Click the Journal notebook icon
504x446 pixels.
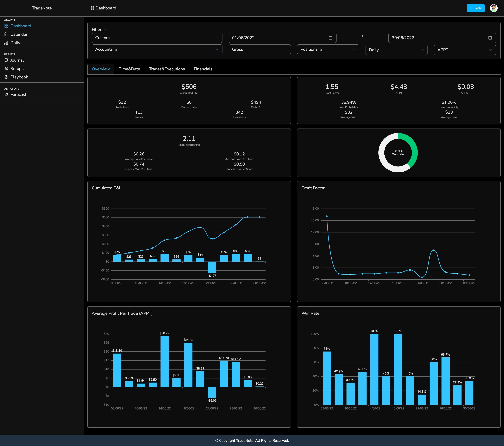click(6, 60)
